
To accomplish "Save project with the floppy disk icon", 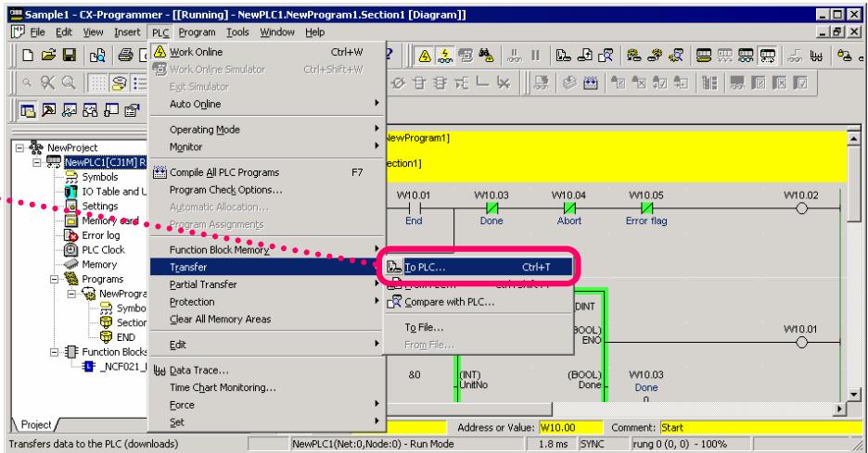I will click(x=70, y=55).
